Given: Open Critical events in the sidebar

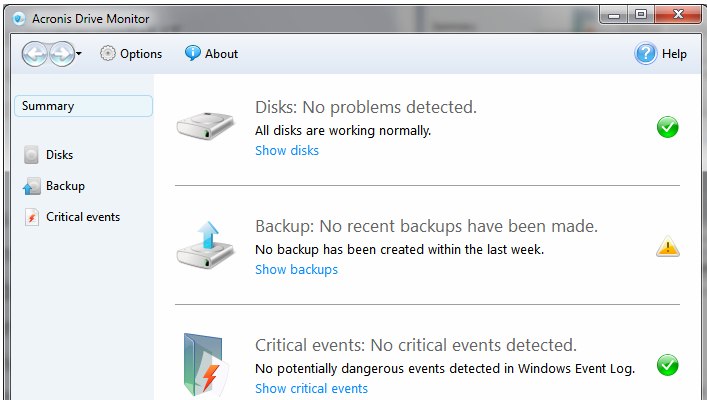Looking at the screenshot, I should (x=82, y=217).
